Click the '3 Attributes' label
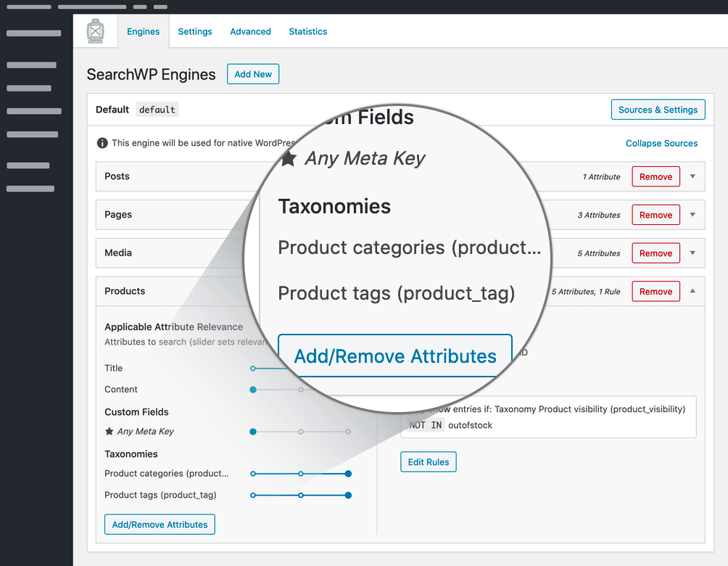 [x=598, y=216]
